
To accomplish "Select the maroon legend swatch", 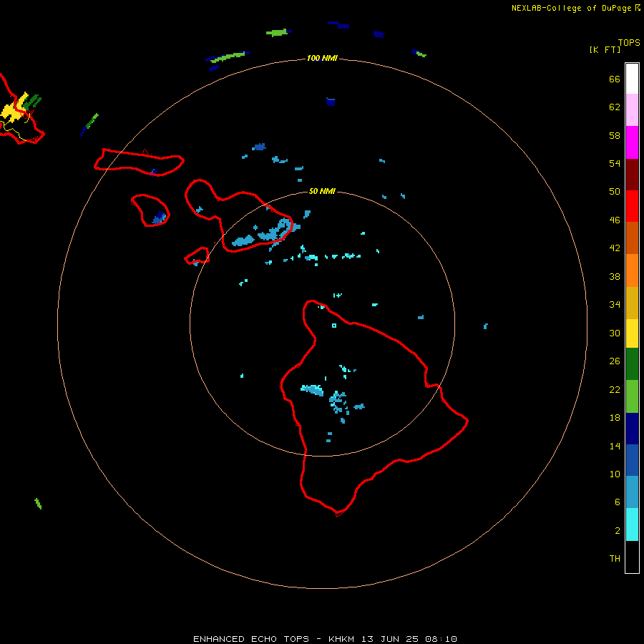I will (632, 174).
